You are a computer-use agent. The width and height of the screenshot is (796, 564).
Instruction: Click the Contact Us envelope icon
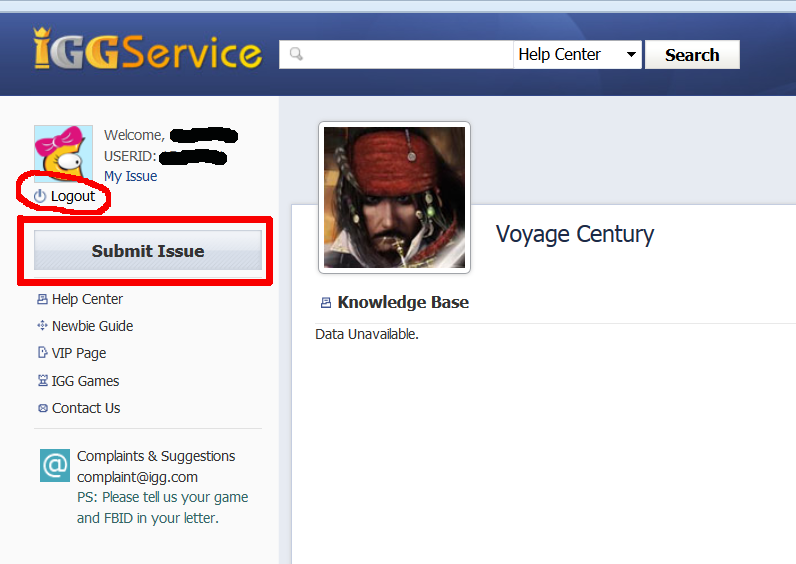(43, 408)
